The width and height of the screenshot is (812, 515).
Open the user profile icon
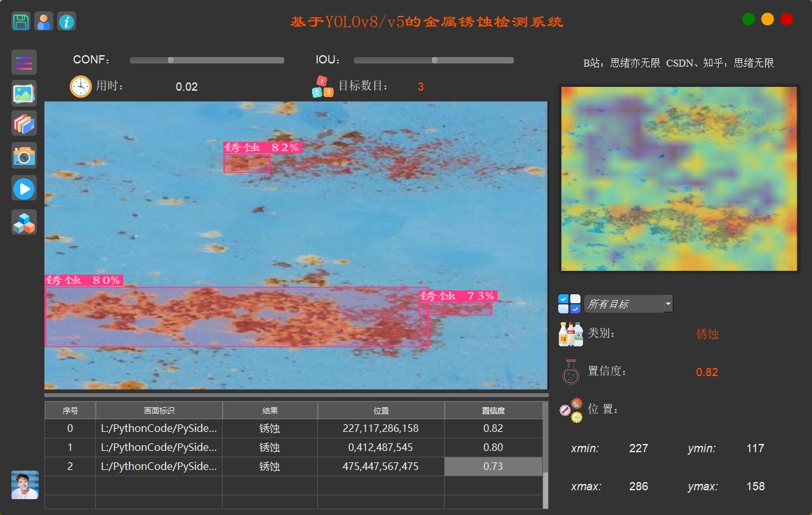(44, 22)
